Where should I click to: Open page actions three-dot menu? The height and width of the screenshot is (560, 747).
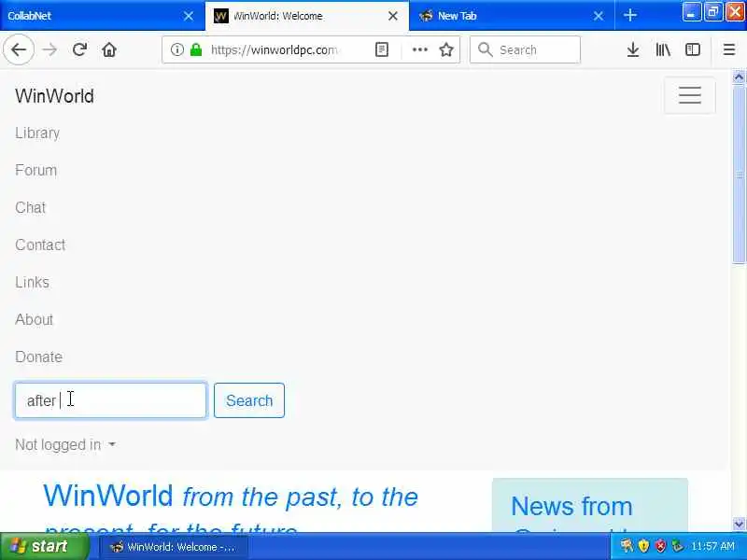click(x=419, y=49)
